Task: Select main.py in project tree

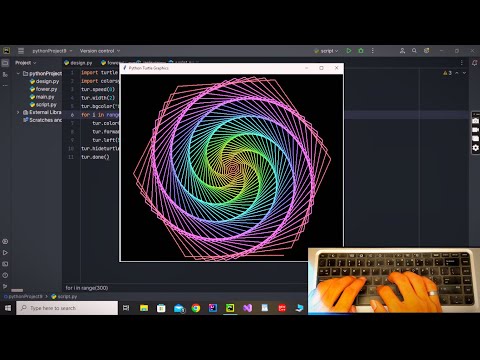Action: pos(42,97)
